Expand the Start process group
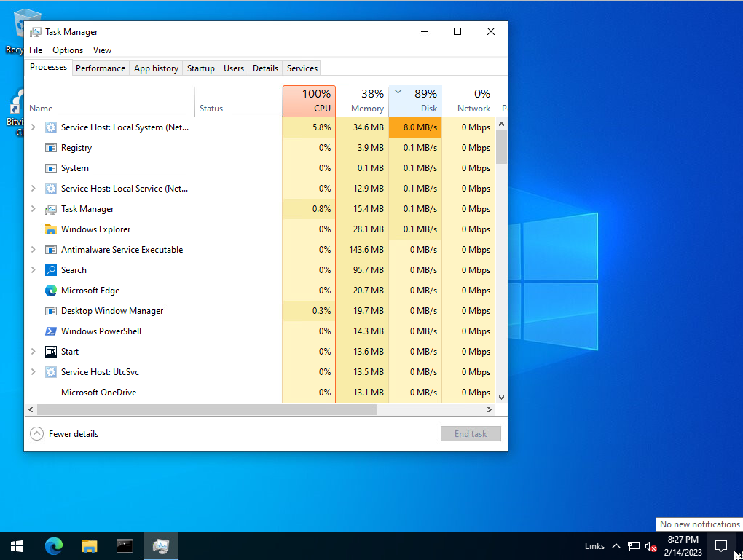Screen dimensions: 743x560 tap(34, 351)
